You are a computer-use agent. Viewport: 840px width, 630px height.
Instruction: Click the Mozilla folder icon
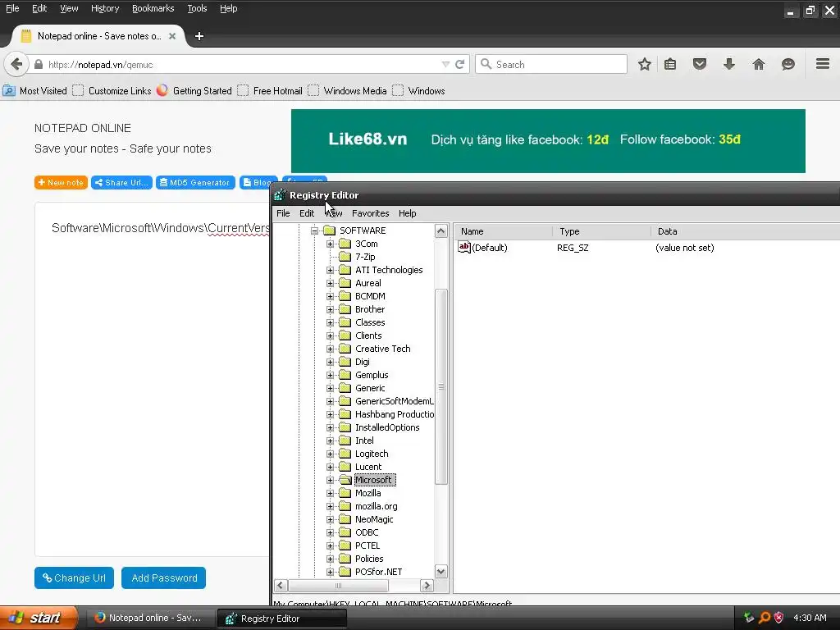tap(345, 493)
